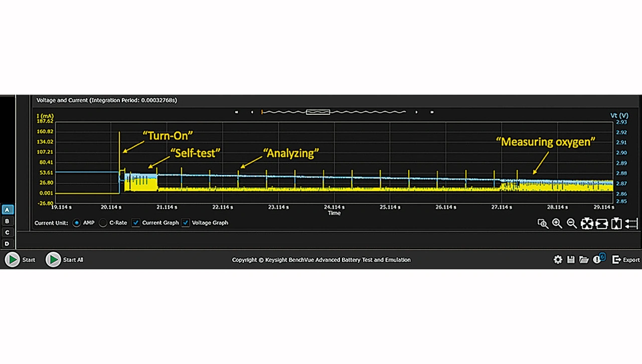The height and width of the screenshot is (364, 642).
Task: Autoscale graph in all directions
Action: [586, 224]
